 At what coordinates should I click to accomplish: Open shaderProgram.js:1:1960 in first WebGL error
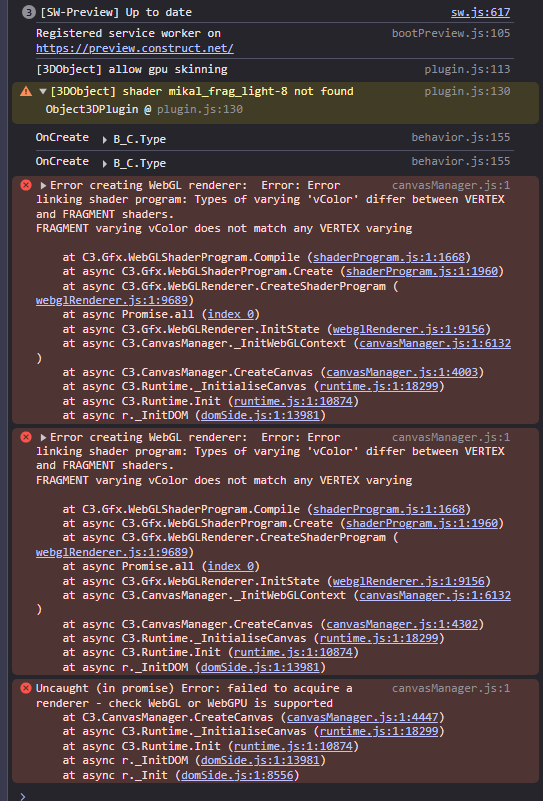click(x=422, y=271)
